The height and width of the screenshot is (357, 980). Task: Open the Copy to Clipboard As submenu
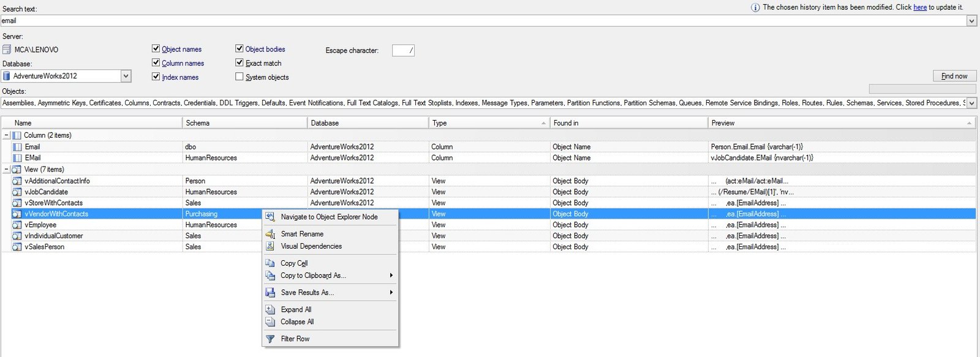pos(391,276)
